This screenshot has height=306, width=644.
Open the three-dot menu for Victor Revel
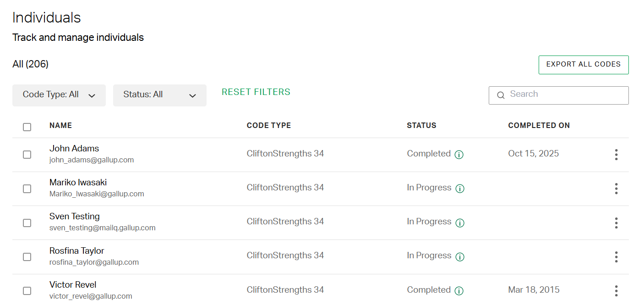tap(616, 291)
